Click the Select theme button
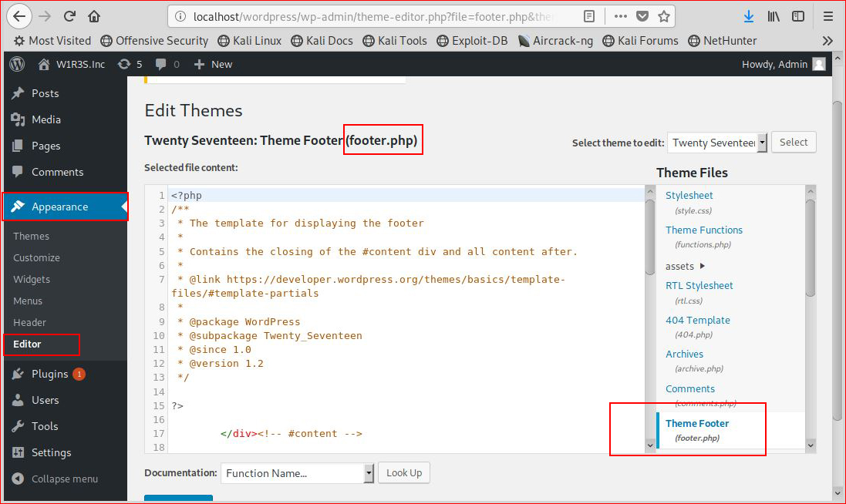Viewport: 846px width, 504px height. [794, 143]
